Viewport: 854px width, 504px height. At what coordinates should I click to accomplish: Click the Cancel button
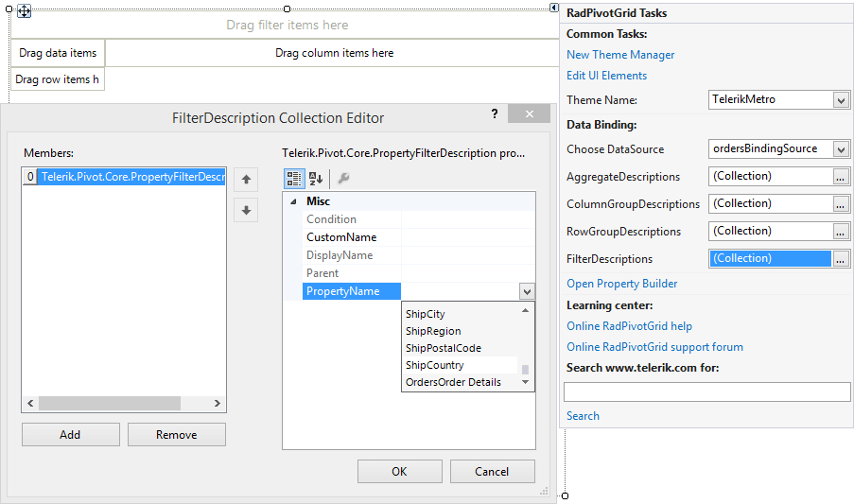[x=493, y=471]
